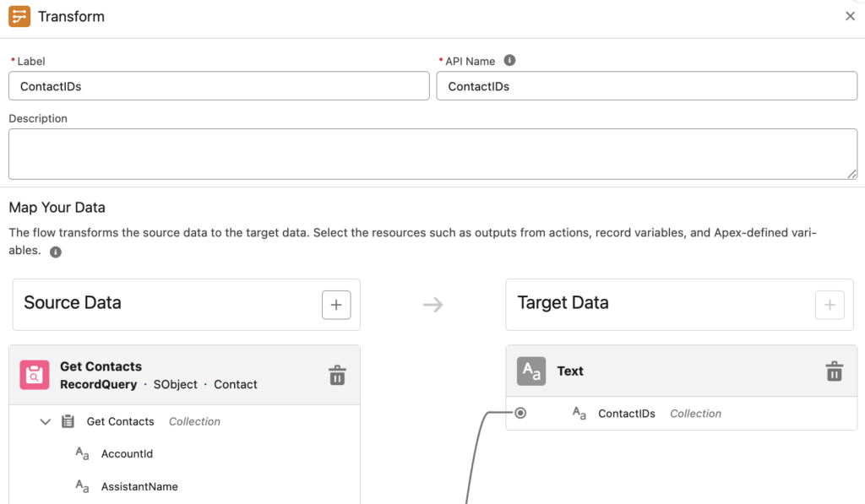Click the Get Contacts collection list icon

[x=68, y=422]
